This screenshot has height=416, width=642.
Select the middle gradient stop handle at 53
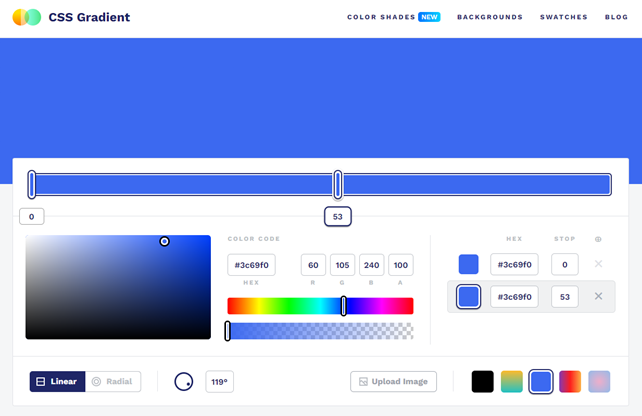[x=338, y=184]
